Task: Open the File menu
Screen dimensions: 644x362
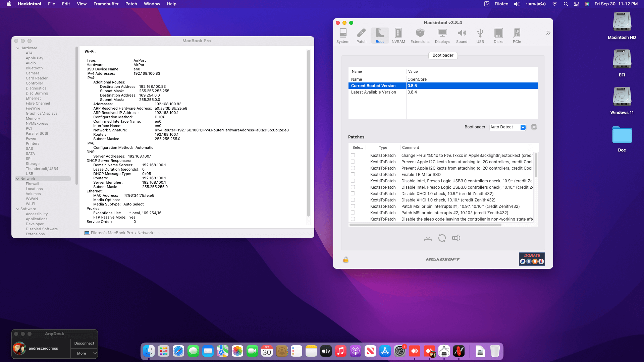Action: 51,4
